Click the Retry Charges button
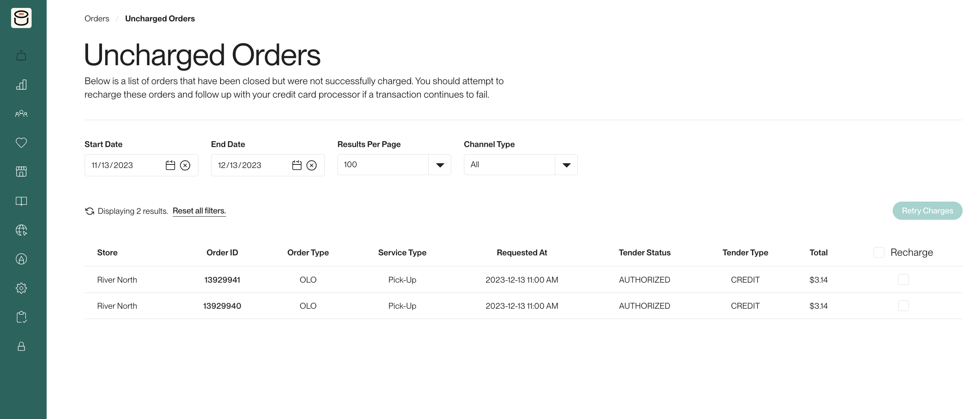 click(927, 211)
